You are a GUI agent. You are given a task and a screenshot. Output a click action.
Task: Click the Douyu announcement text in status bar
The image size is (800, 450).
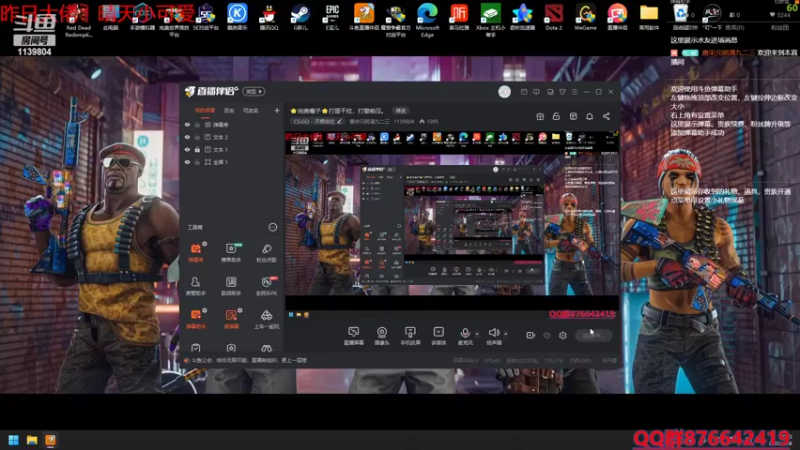click(x=249, y=360)
